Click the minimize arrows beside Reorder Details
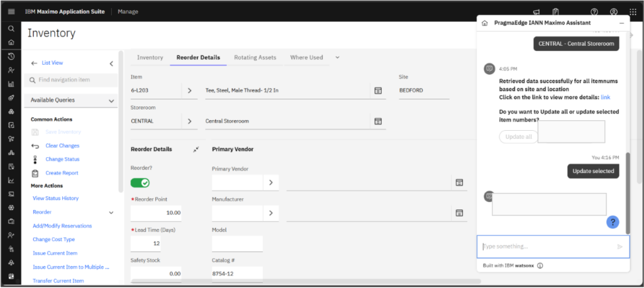 tap(196, 150)
